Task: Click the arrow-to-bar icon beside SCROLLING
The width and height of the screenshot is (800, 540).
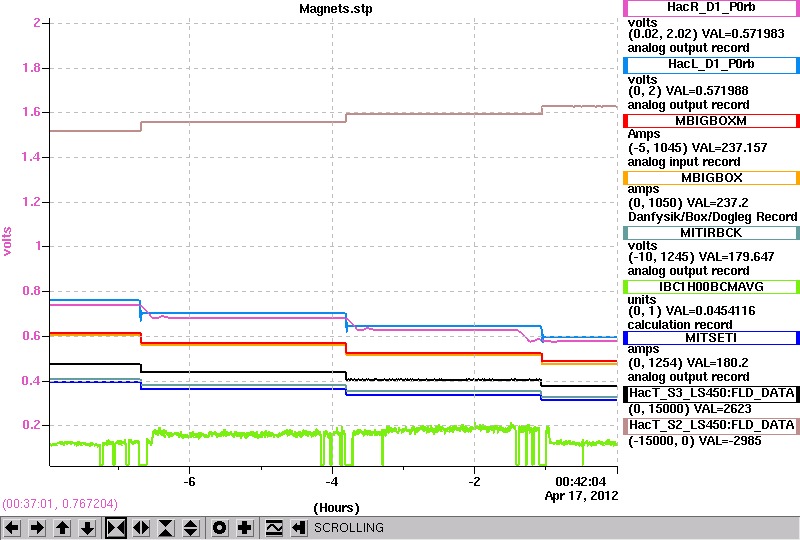Action: [x=299, y=528]
